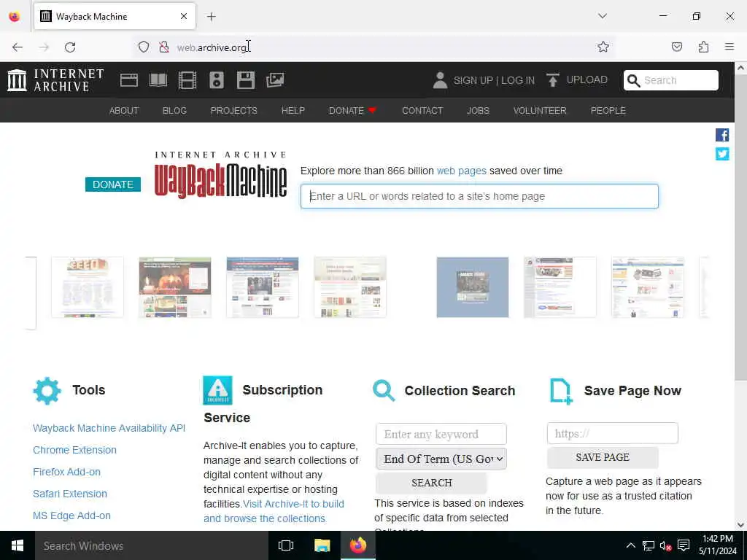Share page on Twitter
747x560 pixels.
coord(722,154)
